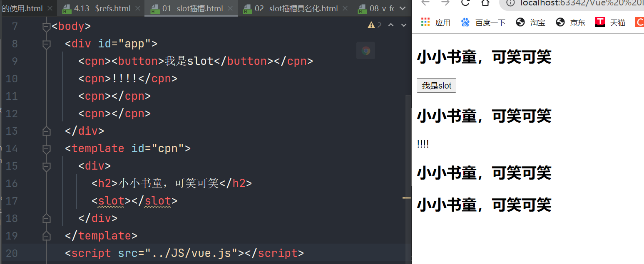The height and width of the screenshot is (264, 644).
Task: Open the 的使用.html editor tab
Action: [x=22, y=8]
